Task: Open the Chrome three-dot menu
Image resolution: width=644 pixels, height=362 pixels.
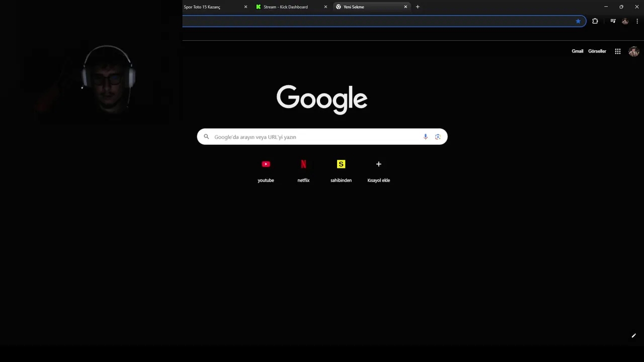Action: pos(637,21)
